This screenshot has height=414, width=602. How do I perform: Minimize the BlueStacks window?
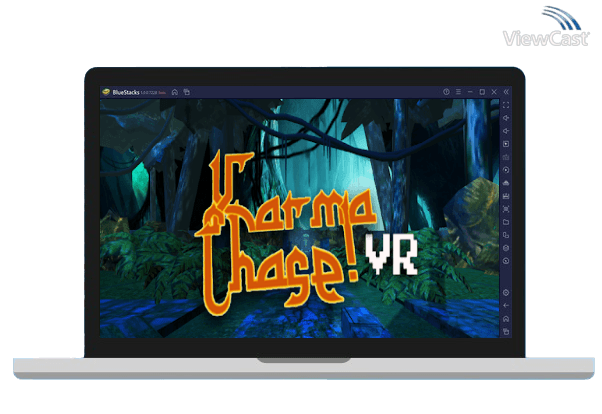point(470,92)
